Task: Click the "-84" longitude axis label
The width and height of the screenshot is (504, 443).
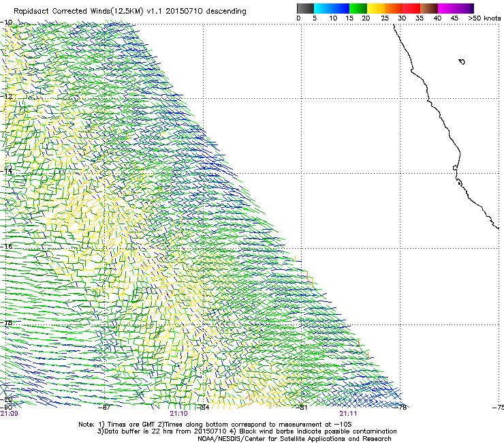Action: (x=203, y=408)
